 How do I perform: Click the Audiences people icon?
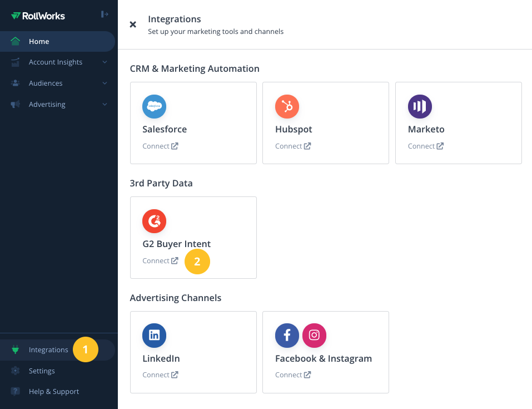15,83
